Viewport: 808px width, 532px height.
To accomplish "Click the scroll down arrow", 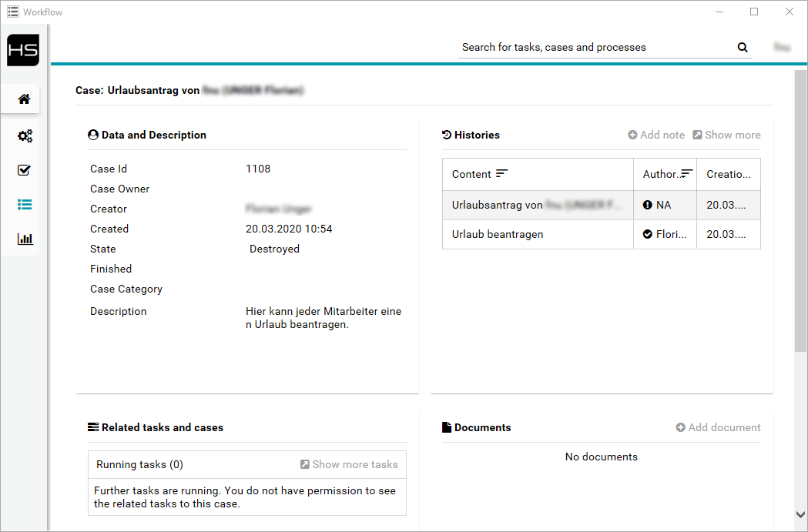I will [800, 514].
